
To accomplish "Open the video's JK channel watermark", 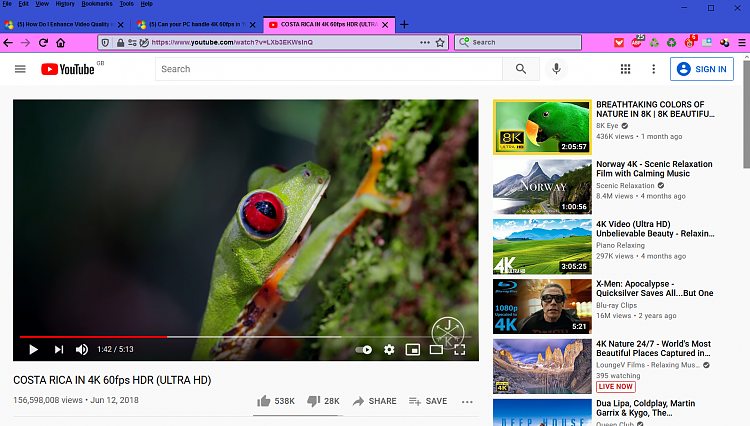I will point(448,333).
